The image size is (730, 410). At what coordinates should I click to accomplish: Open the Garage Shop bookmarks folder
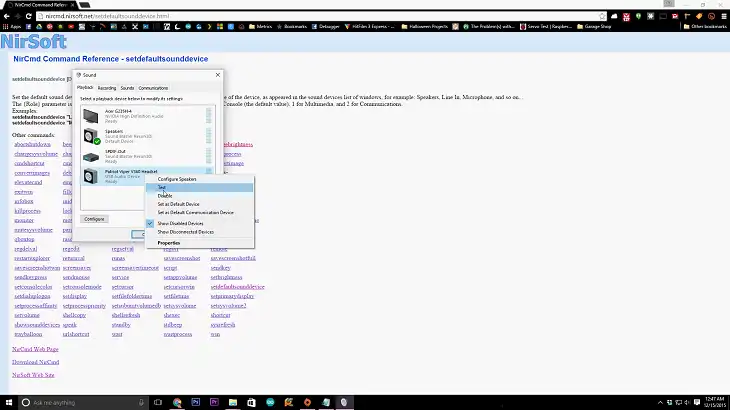[594, 27]
